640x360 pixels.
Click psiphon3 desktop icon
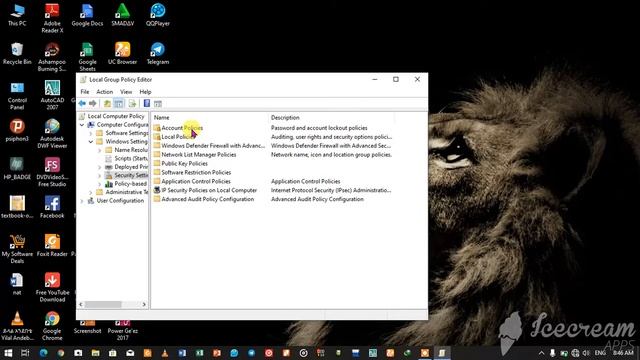[17, 130]
